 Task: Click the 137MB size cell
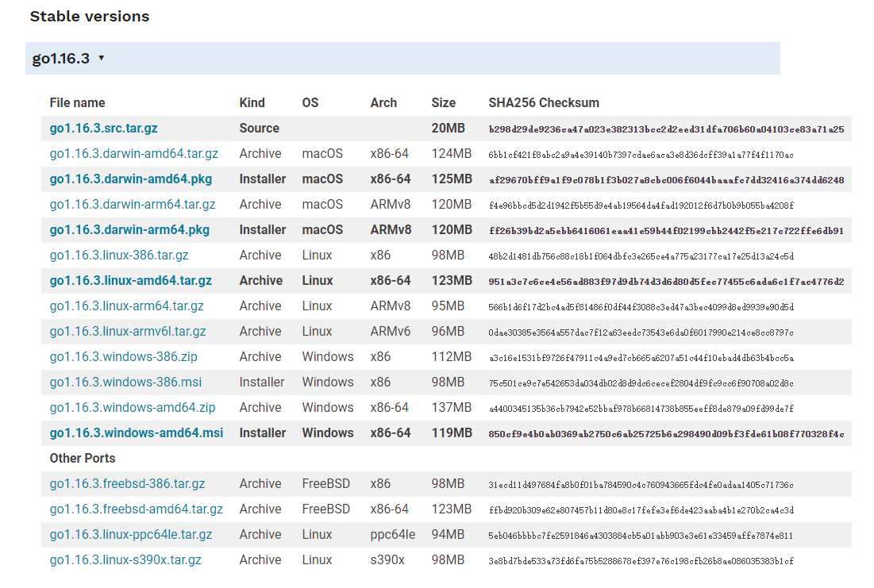point(451,407)
